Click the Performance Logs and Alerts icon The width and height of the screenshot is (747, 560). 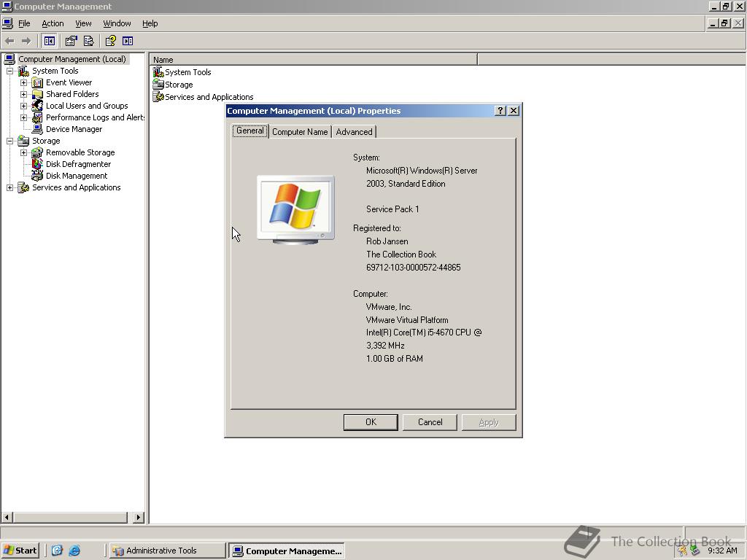pyautogui.click(x=37, y=117)
